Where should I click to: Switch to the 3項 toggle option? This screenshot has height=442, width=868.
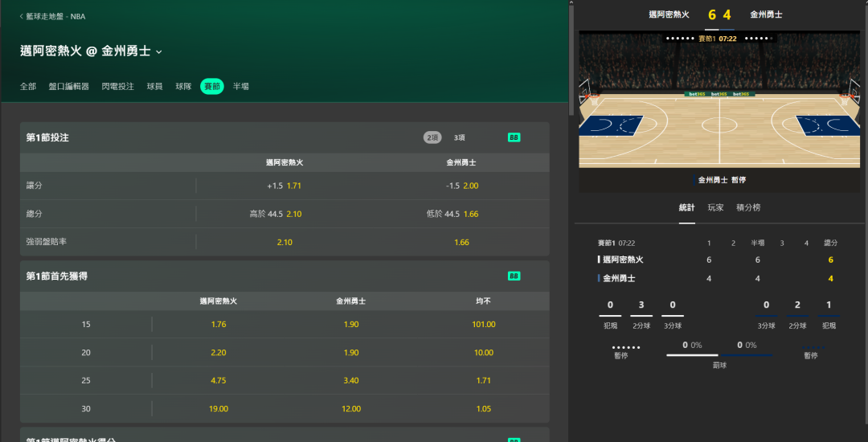[x=459, y=137]
